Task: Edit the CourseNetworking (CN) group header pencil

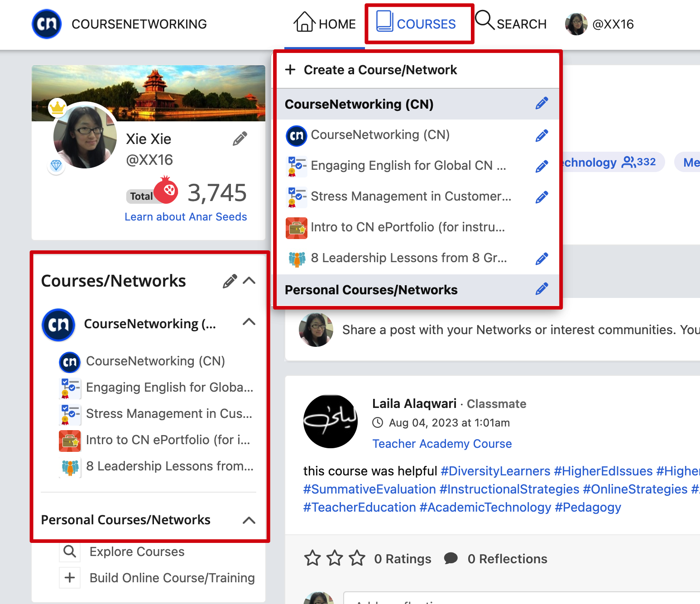Action: pos(542,104)
